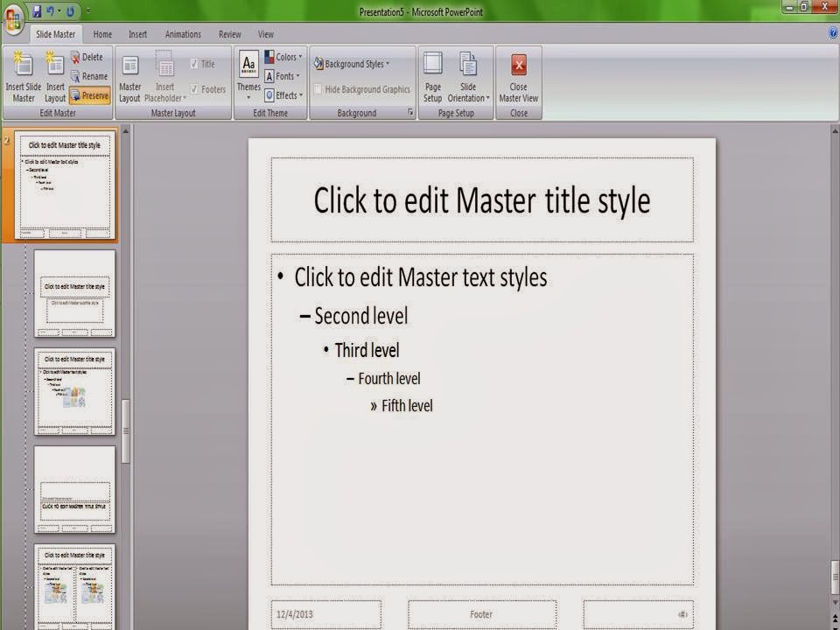Viewport: 840px width, 630px height.
Task: Select the second slide layout thumbnail
Action: pos(74,294)
